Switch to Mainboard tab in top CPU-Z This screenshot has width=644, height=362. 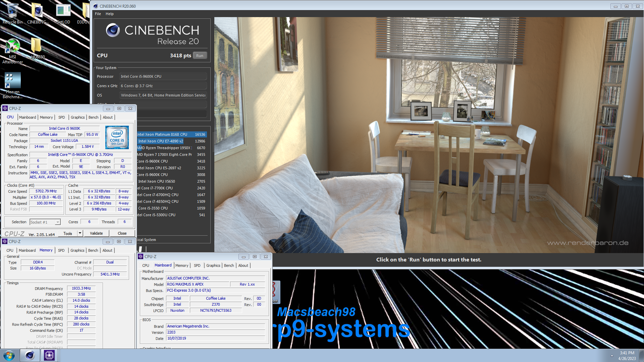28,117
